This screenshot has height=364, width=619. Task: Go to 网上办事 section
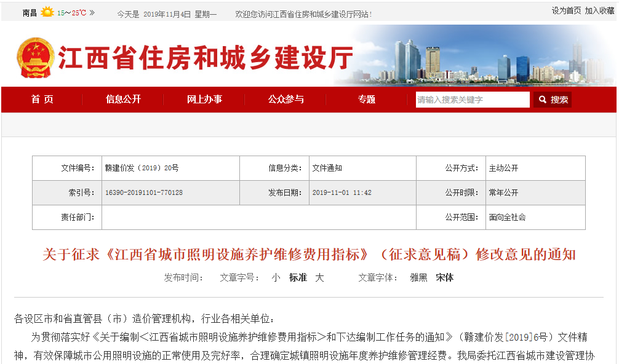click(x=204, y=100)
